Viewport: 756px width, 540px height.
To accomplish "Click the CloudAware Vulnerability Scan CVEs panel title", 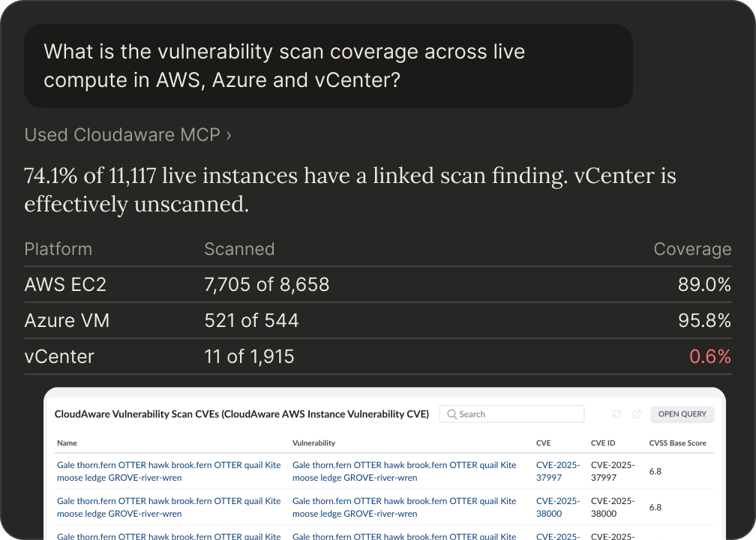I will click(x=241, y=414).
